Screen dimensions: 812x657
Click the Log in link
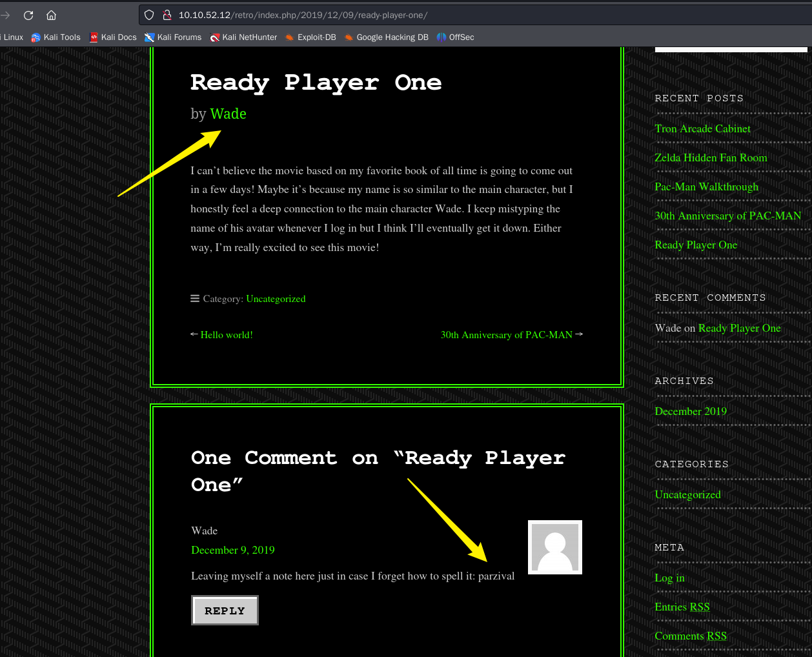click(669, 578)
